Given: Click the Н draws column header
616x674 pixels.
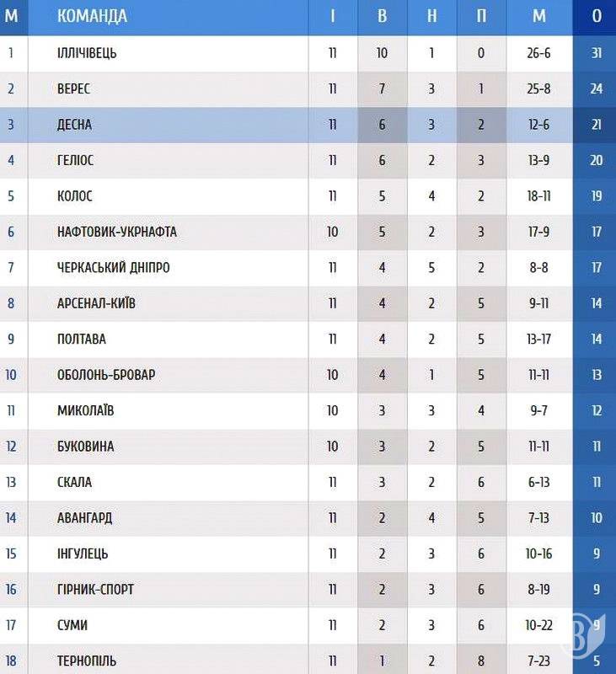Looking at the screenshot, I should [432, 16].
